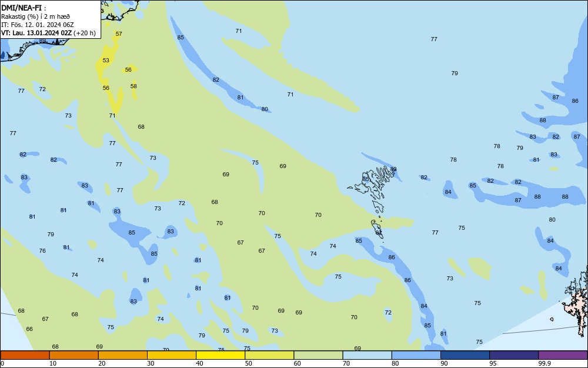Click the dark indigo 95–99.9 legend swatch
The width and height of the screenshot is (588, 368).
514,355
